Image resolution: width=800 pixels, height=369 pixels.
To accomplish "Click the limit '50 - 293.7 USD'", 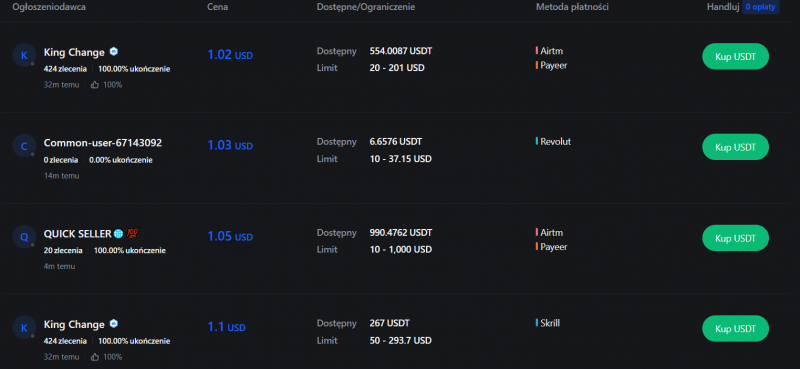I will point(401,340).
